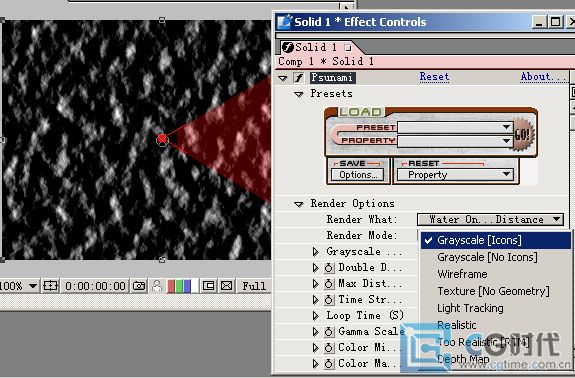
Task: Collapse the Render Options section
Action: coord(299,204)
